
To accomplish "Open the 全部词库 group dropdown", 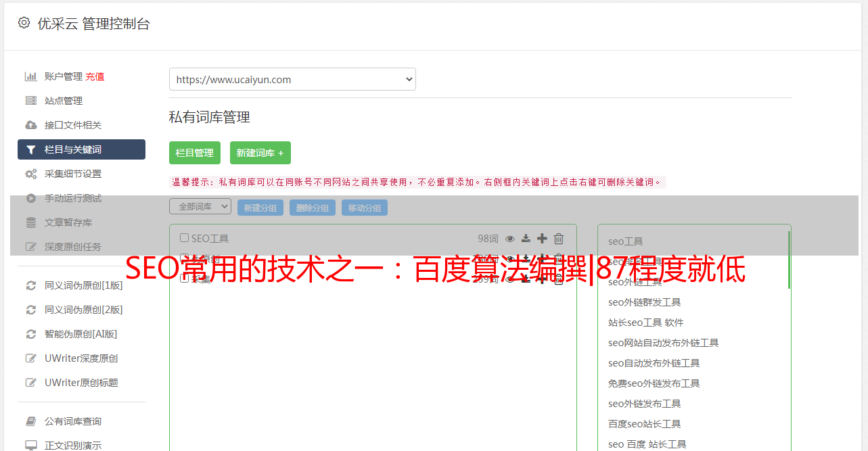I will click(200, 206).
